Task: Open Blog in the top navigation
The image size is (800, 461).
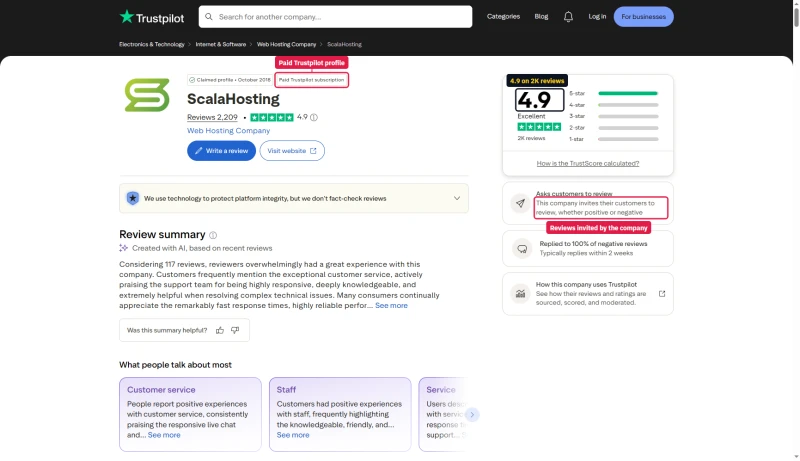Action: pyautogui.click(x=541, y=17)
